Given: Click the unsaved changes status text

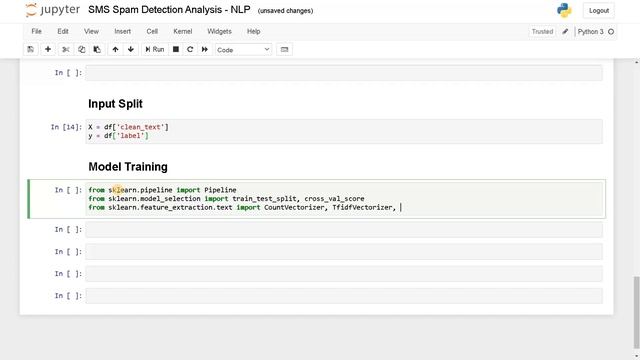Looking at the screenshot, I should (285, 11).
